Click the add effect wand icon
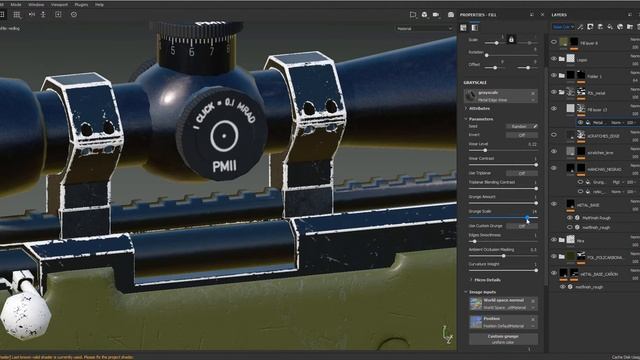The width and height of the screenshot is (640, 360). (580, 27)
